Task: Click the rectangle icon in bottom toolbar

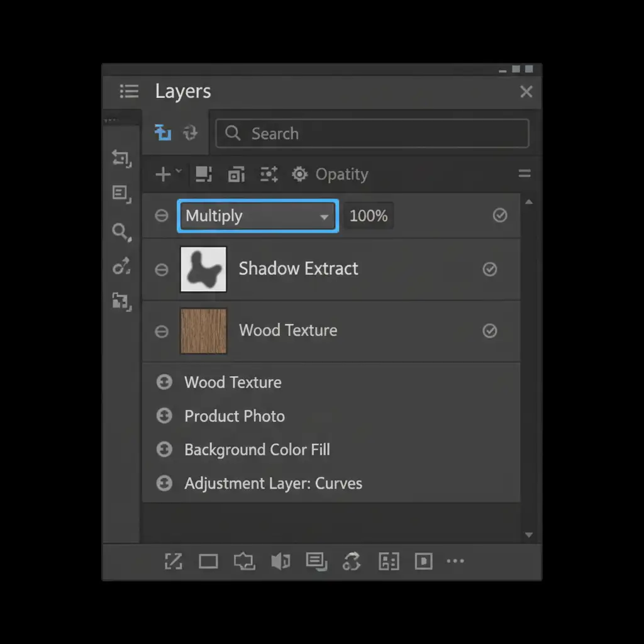Action: [208, 562]
